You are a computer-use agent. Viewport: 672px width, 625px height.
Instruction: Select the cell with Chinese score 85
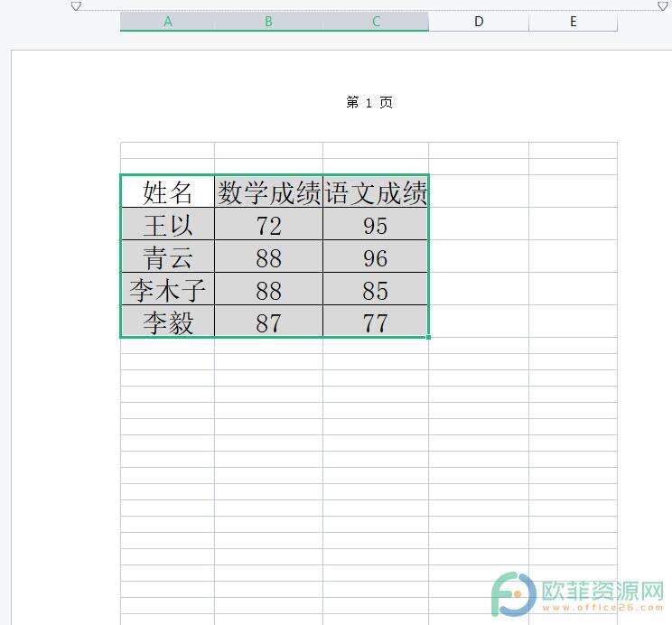[x=376, y=289]
